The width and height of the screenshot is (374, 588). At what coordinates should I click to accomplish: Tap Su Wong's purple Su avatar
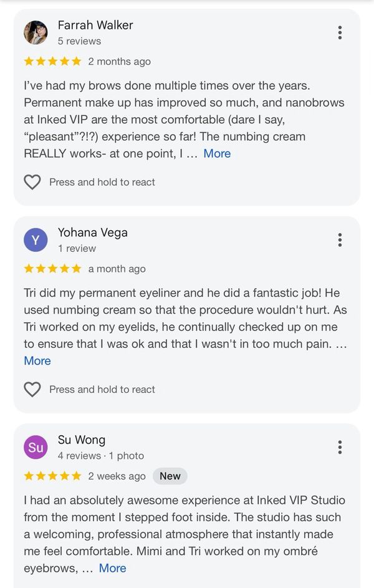click(36, 447)
